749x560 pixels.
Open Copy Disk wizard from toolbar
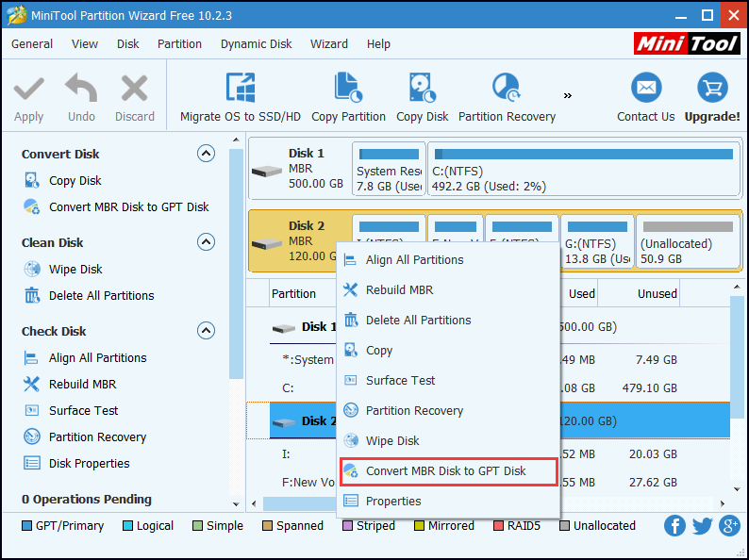[x=423, y=98]
